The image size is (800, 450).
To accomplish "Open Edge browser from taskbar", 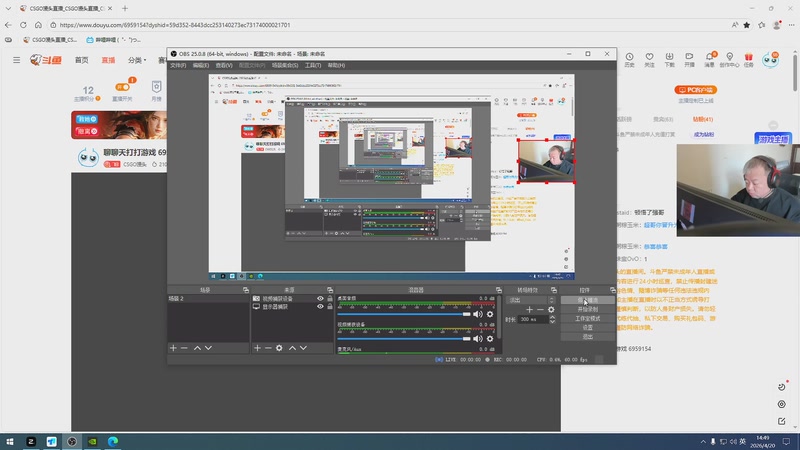I will 113,441.
